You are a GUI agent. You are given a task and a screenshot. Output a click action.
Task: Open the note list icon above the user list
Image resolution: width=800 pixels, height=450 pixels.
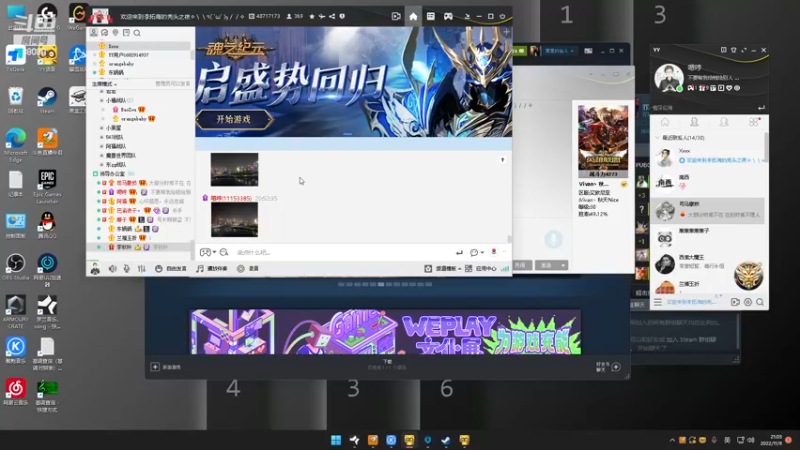126,33
